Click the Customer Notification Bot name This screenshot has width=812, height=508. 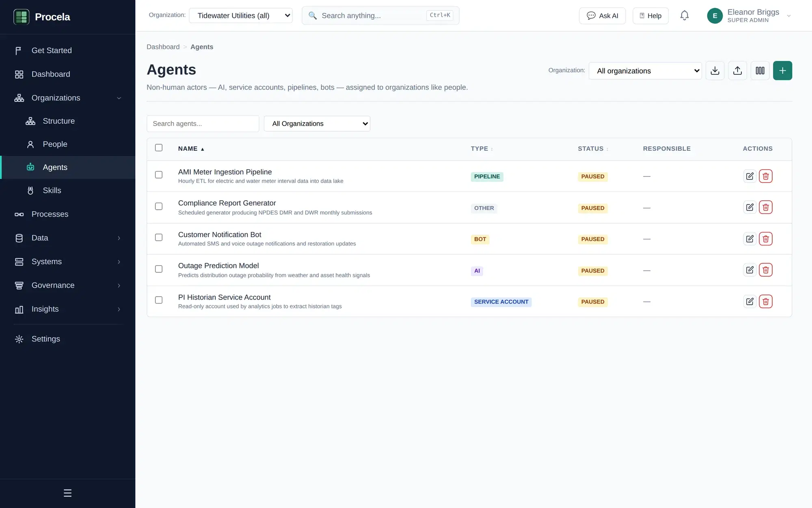(220, 234)
